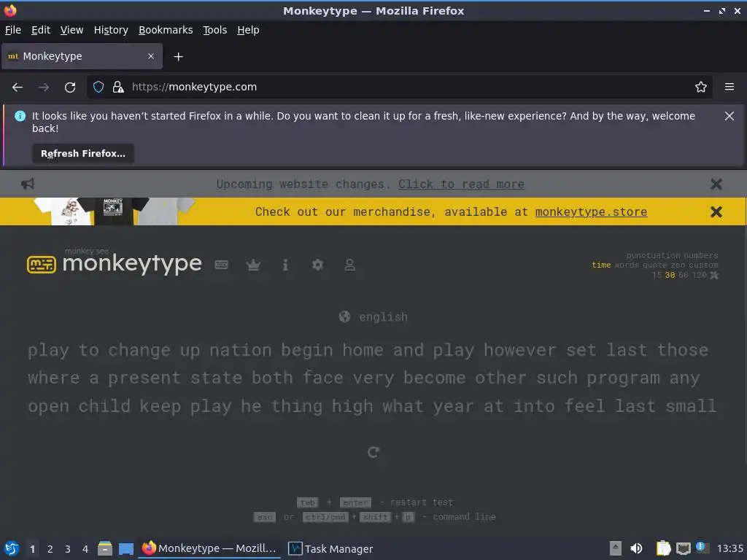Screen dimensions: 747x560
Task: Select words test mode
Action: [x=626, y=265]
